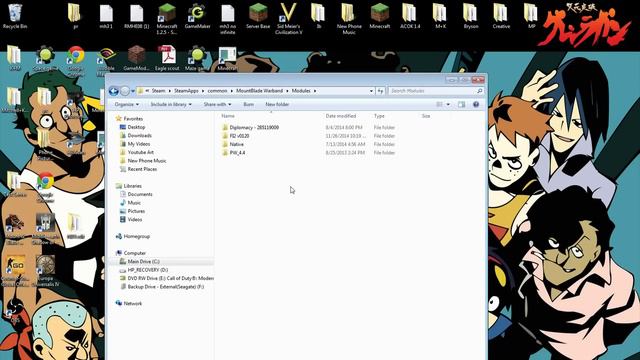This screenshot has height=360, width=640.
Task: Open the change view options dropdown arrow
Action: [x=448, y=104]
